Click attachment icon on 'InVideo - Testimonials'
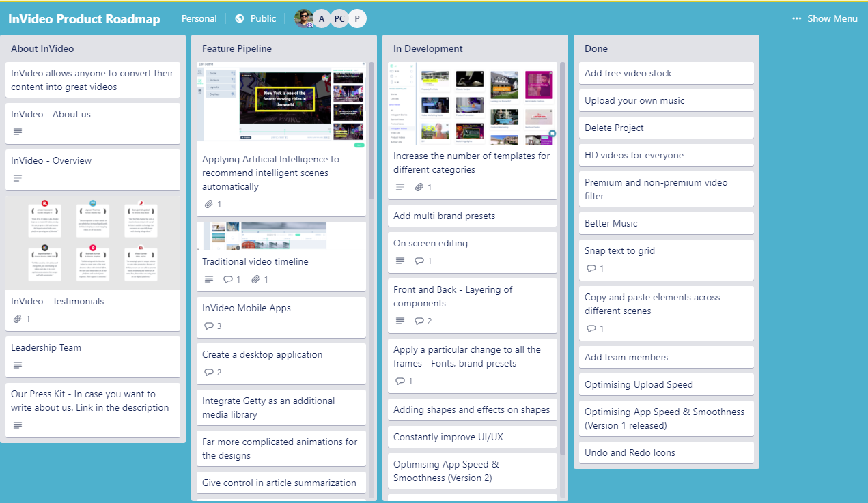 [18, 319]
